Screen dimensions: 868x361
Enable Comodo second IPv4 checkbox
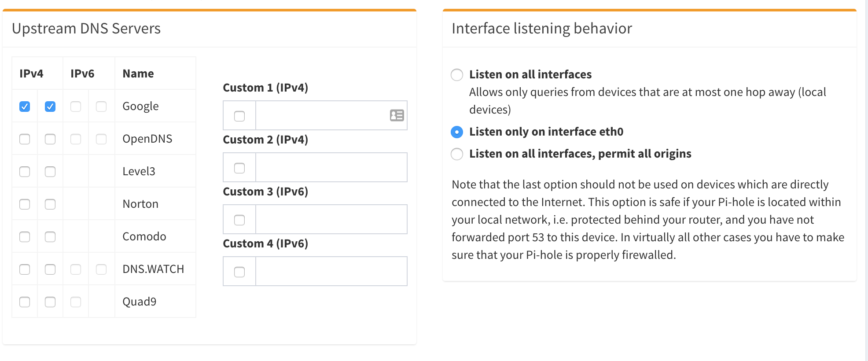[50, 237]
